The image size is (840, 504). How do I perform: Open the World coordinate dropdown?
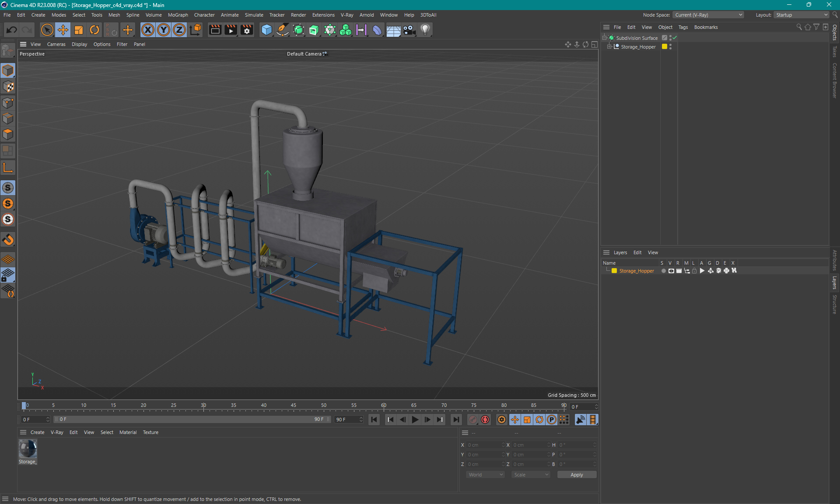point(485,475)
